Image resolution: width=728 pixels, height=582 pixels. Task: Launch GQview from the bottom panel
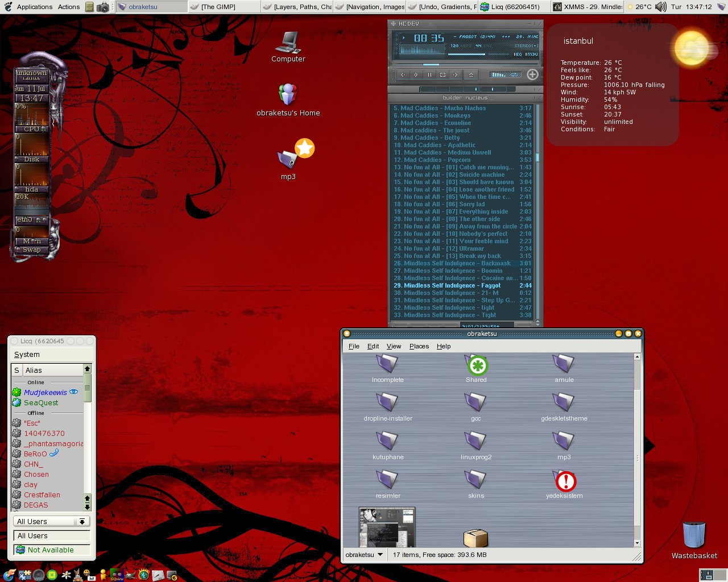pos(117,575)
